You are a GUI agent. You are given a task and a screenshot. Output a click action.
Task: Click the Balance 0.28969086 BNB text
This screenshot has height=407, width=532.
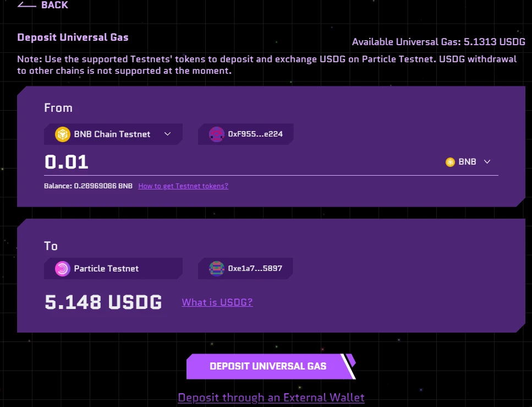(88, 186)
